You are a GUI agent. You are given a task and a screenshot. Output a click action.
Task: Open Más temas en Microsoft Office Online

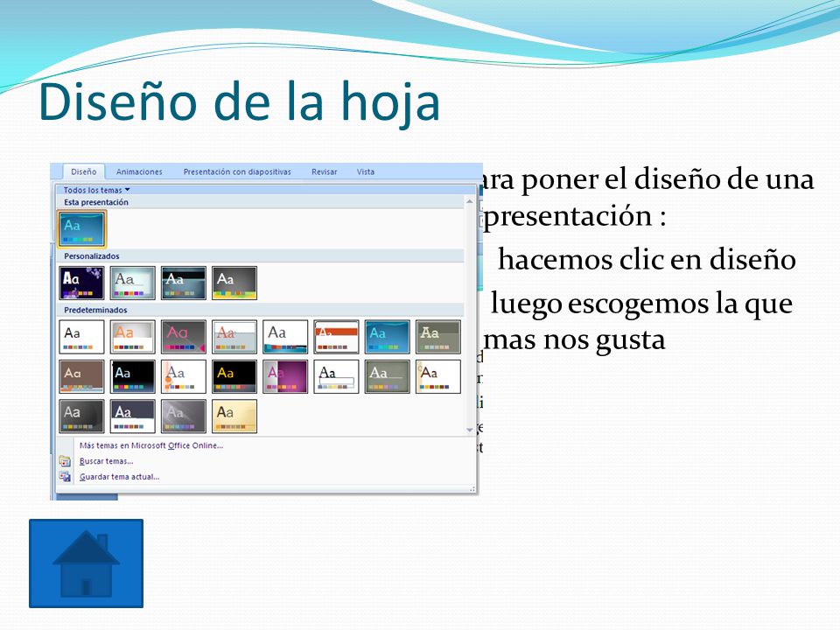point(151,445)
